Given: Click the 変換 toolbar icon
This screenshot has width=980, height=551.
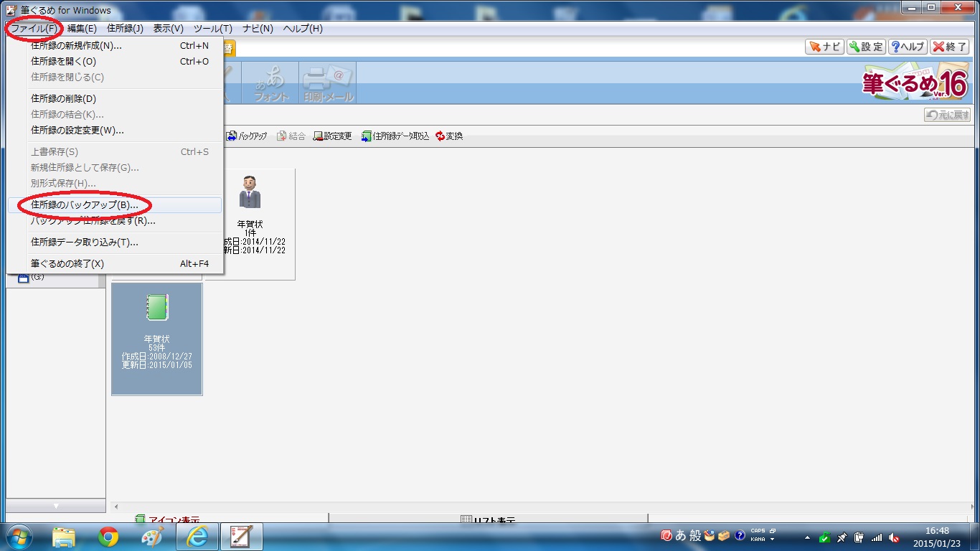Looking at the screenshot, I should click(x=450, y=136).
